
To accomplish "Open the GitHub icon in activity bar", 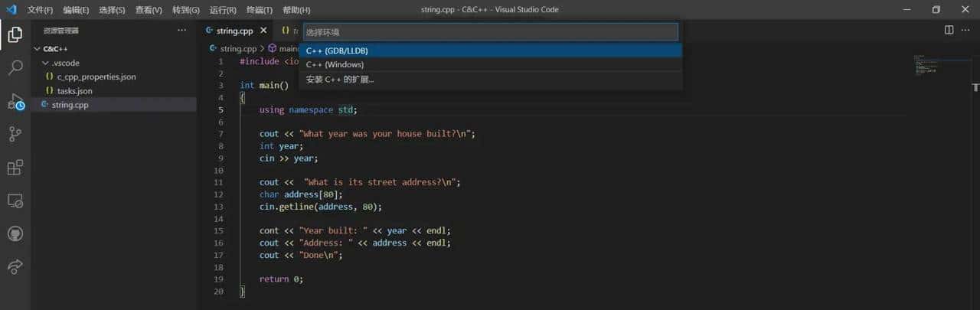I will click(15, 233).
